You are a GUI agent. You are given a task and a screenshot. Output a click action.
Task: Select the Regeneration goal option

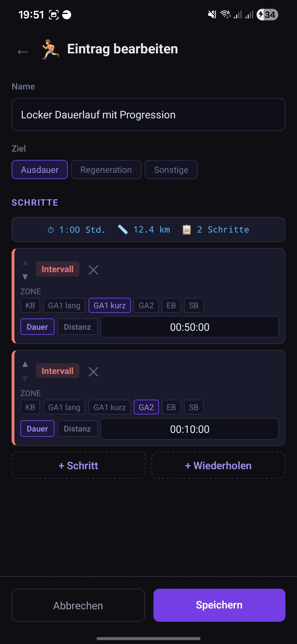106,170
